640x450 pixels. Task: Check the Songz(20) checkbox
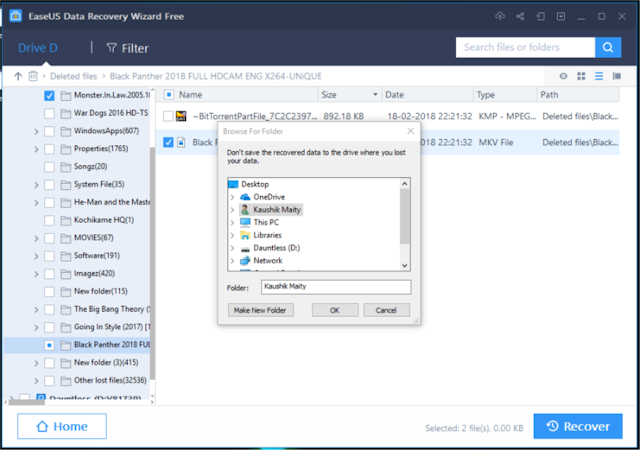pyautogui.click(x=49, y=167)
